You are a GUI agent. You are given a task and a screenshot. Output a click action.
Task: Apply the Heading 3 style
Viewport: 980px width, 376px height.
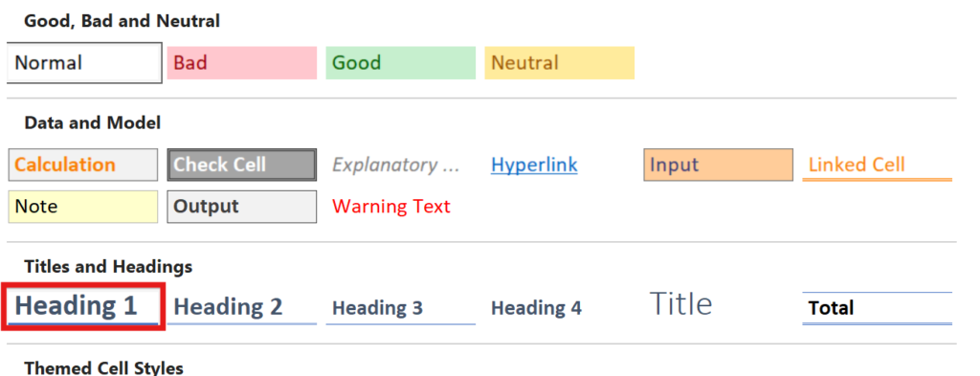[x=401, y=307]
